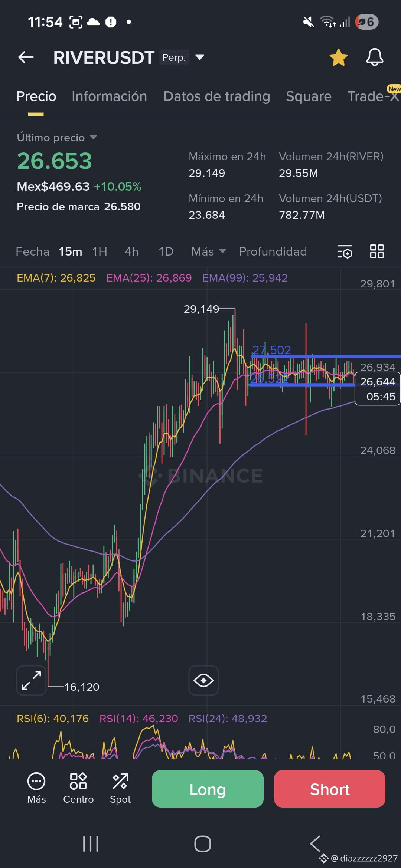This screenshot has height=868, width=401.
Task: Toggle the favorite star for RIVERUSDT
Action: click(338, 57)
